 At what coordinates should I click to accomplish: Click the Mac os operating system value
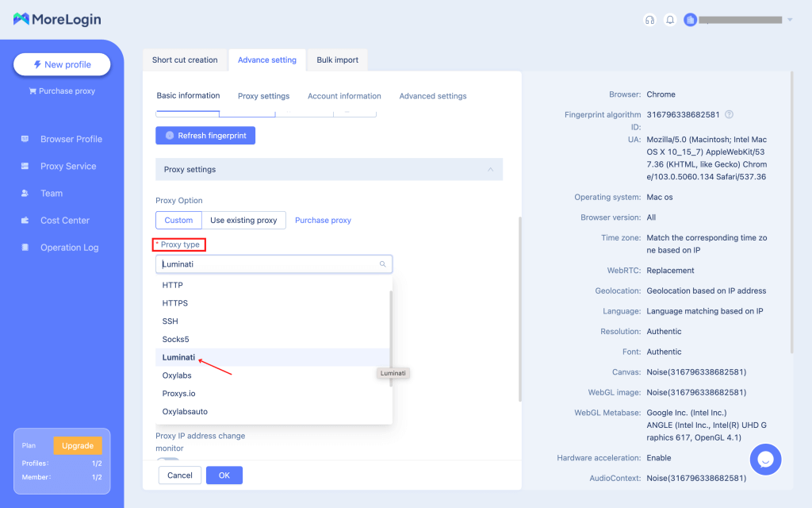(x=660, y=197)
